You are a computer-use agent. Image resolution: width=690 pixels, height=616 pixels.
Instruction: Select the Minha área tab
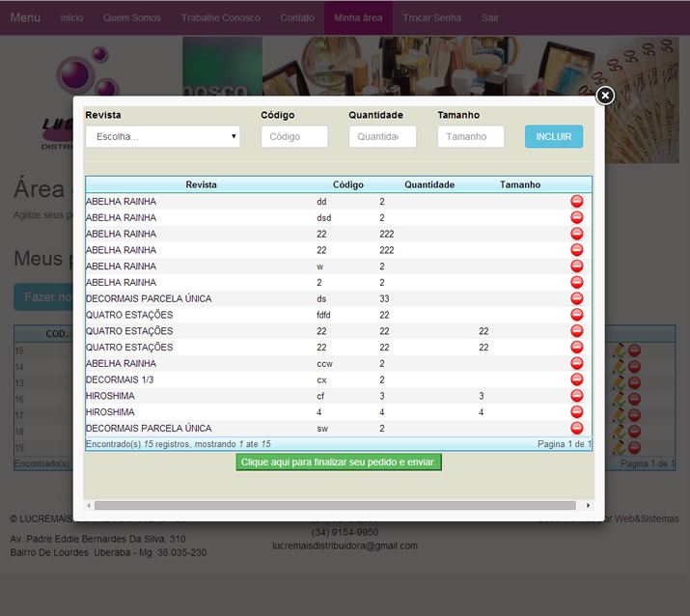click(x=358, y=17)
